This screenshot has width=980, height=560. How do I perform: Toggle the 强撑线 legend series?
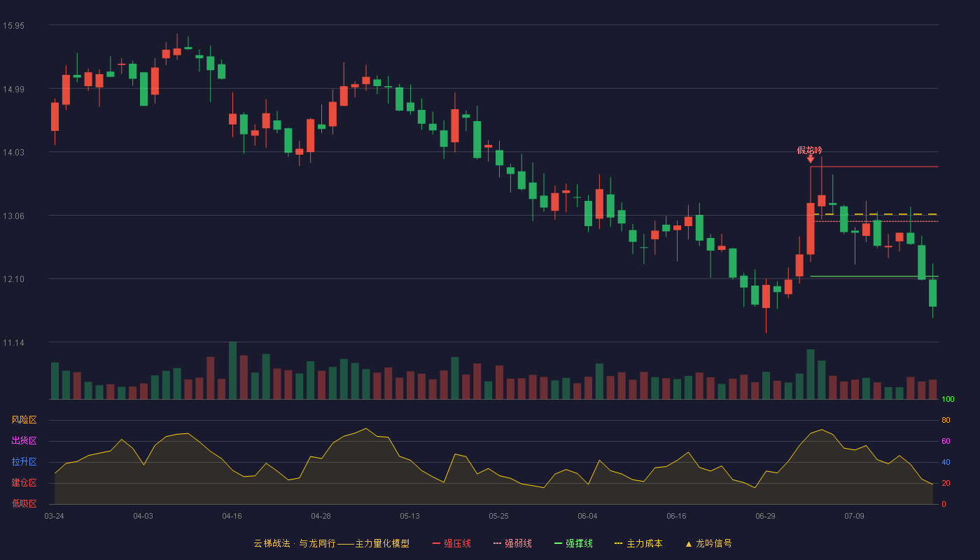[x=573, y=543]
